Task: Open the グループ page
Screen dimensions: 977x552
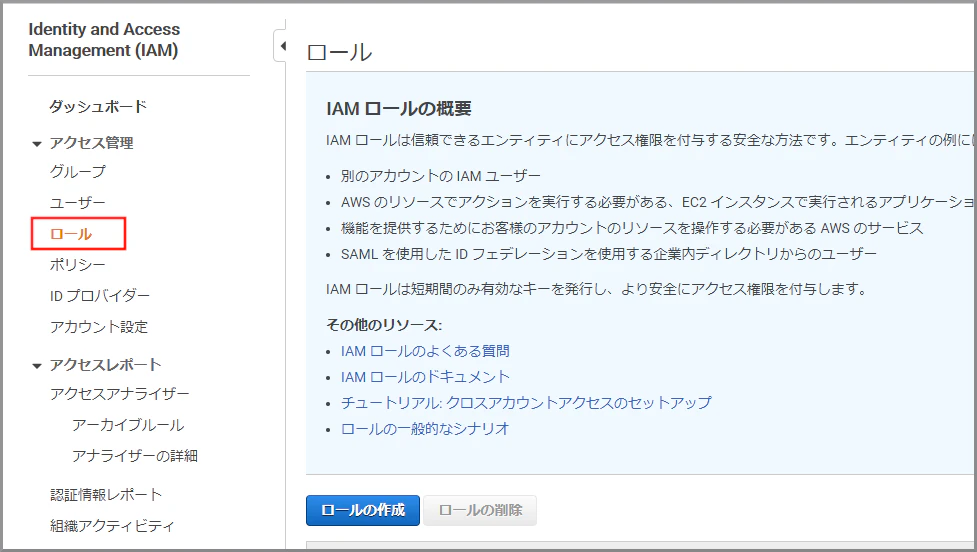Action: point(78,171)
